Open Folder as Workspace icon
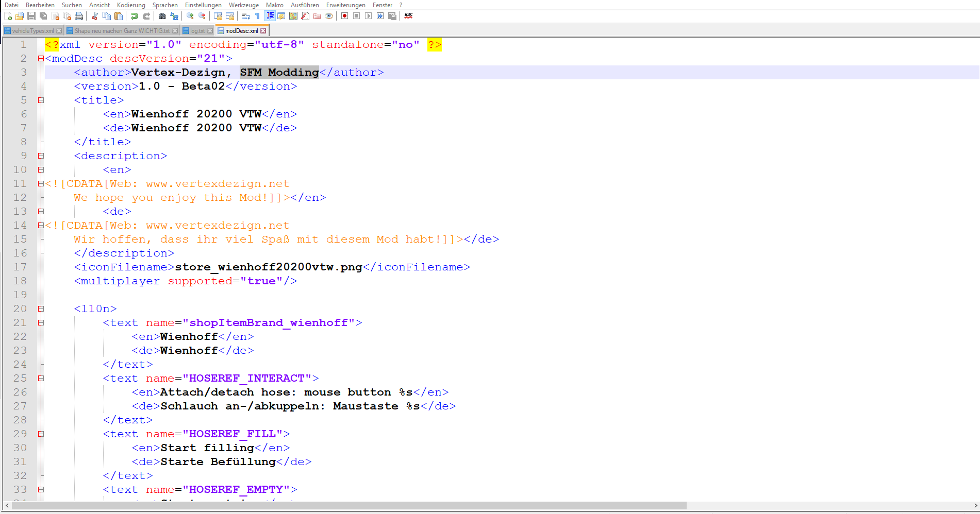Viewport: 980px width, 514px height. coord(317,16)
